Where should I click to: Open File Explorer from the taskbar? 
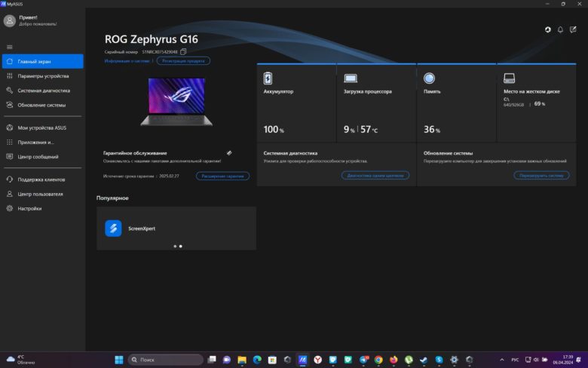(242, 360)
